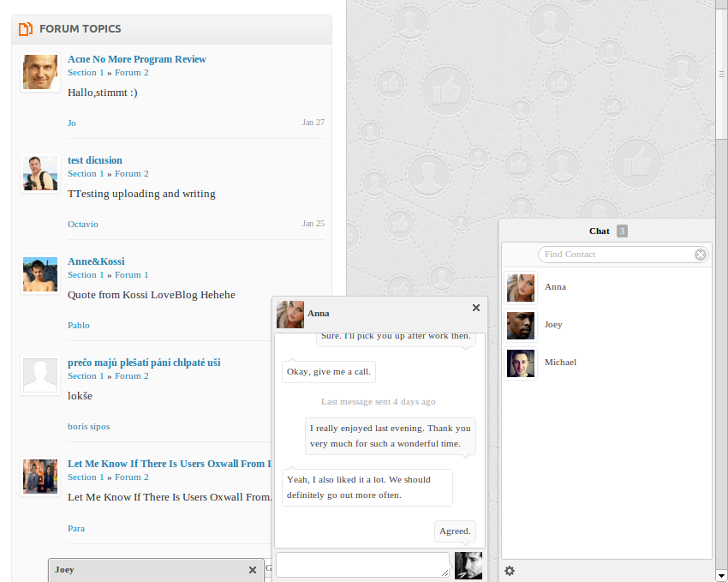This screenshot has width=728, height=582.
Task: Click page scrollbar down arrow
Action: (x=721, y=575)
